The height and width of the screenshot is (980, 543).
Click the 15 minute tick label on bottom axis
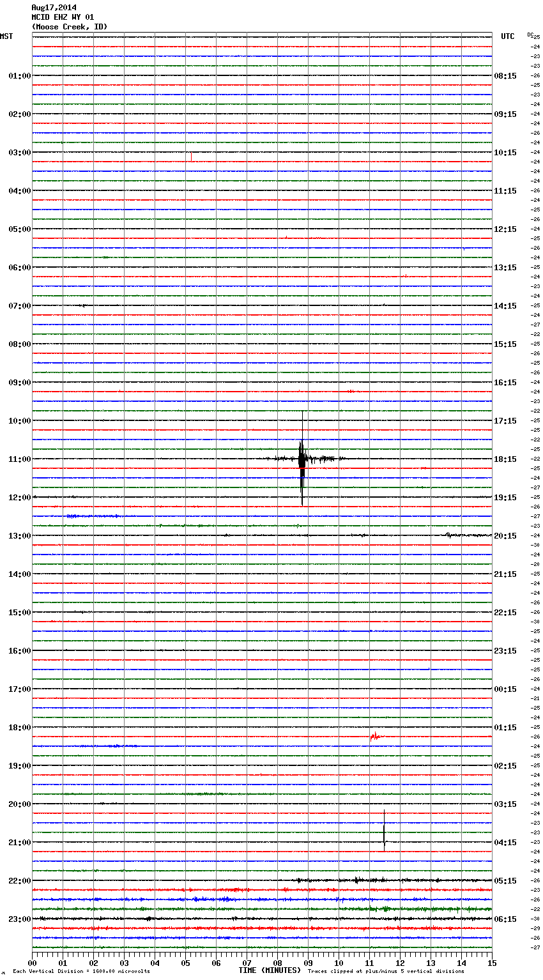tap(492, 963)
